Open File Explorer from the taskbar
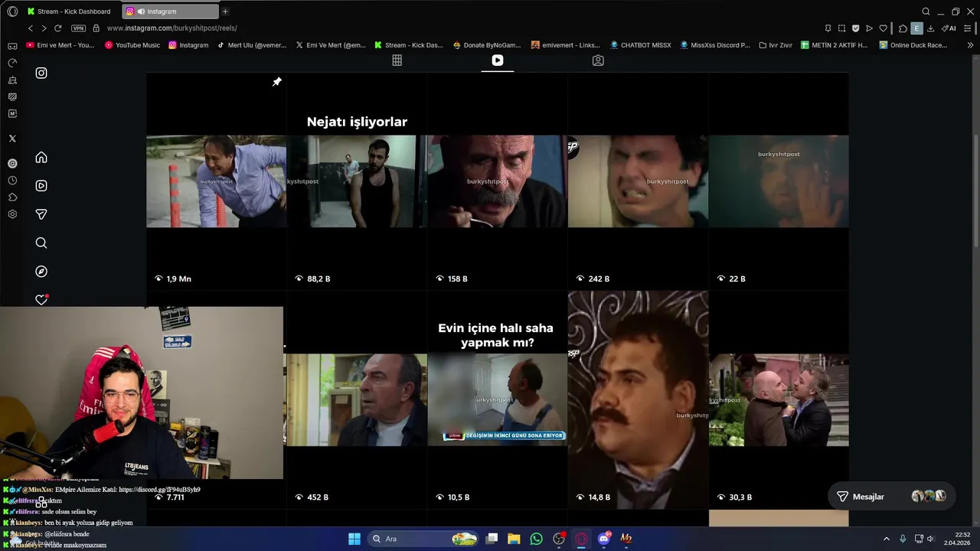This screenshot has height=551, width=980. (514, 539)
